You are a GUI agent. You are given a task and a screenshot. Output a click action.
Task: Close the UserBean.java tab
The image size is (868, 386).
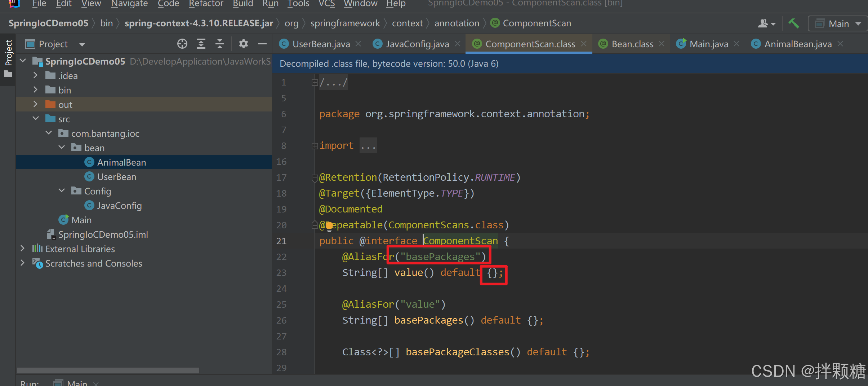coord(359,44)
